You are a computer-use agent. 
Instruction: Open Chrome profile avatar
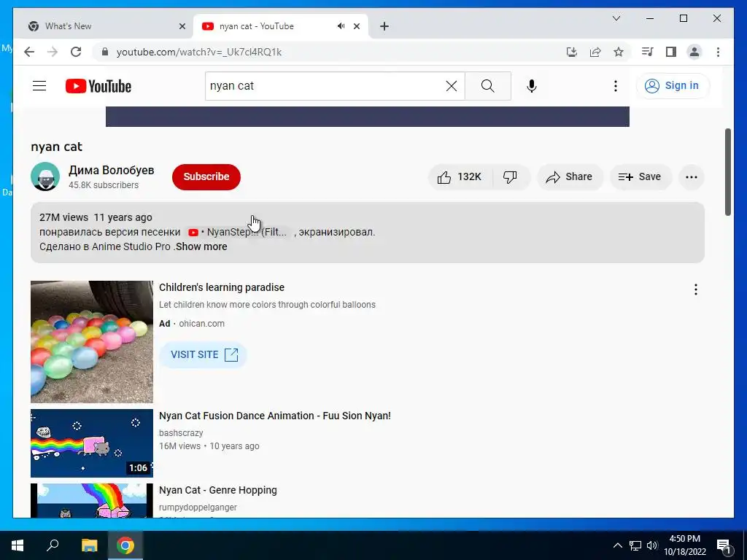[694, 52]
